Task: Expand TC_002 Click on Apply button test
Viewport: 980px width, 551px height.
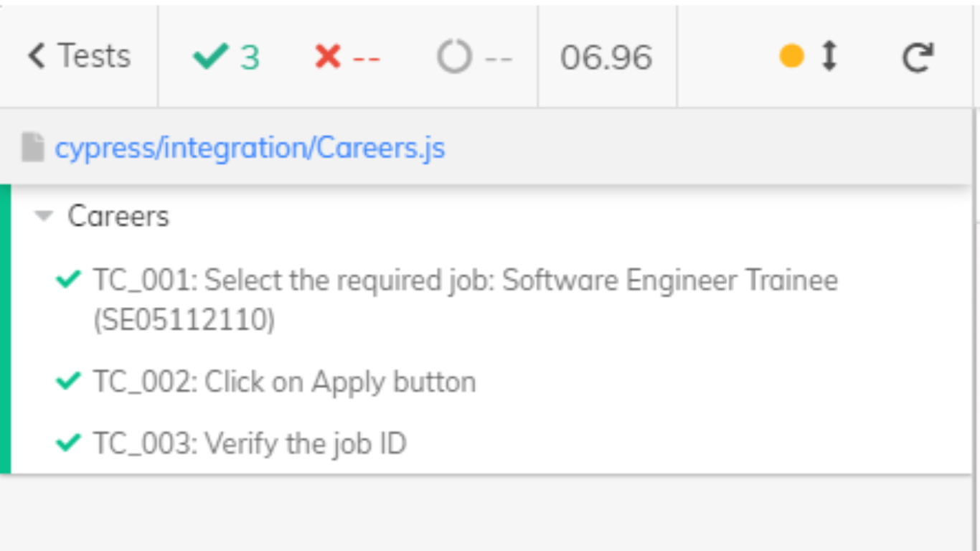Action: [284, 382]
